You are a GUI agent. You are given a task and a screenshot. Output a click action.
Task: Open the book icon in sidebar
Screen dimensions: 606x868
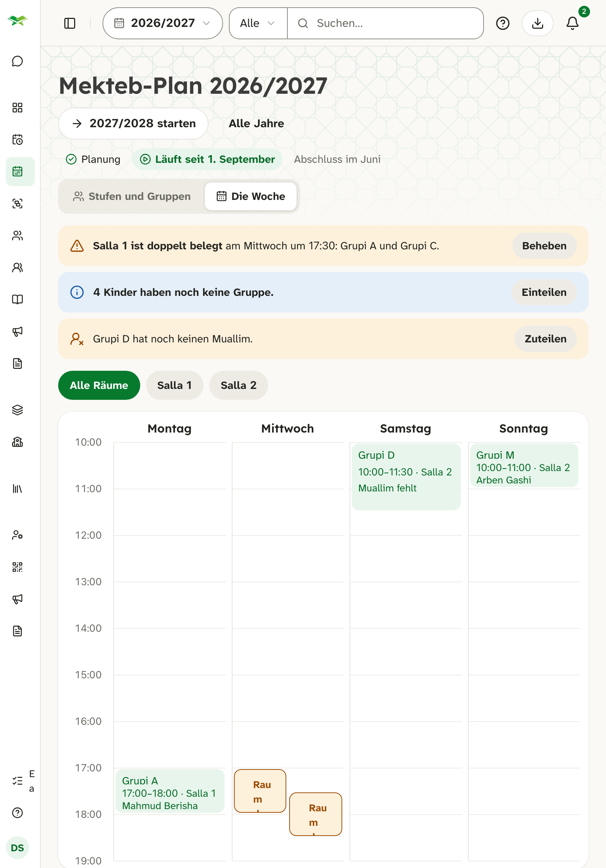17,300
